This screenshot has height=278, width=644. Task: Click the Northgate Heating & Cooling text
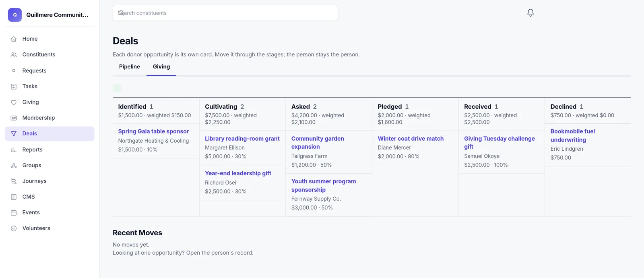click(x=153, y=141)
